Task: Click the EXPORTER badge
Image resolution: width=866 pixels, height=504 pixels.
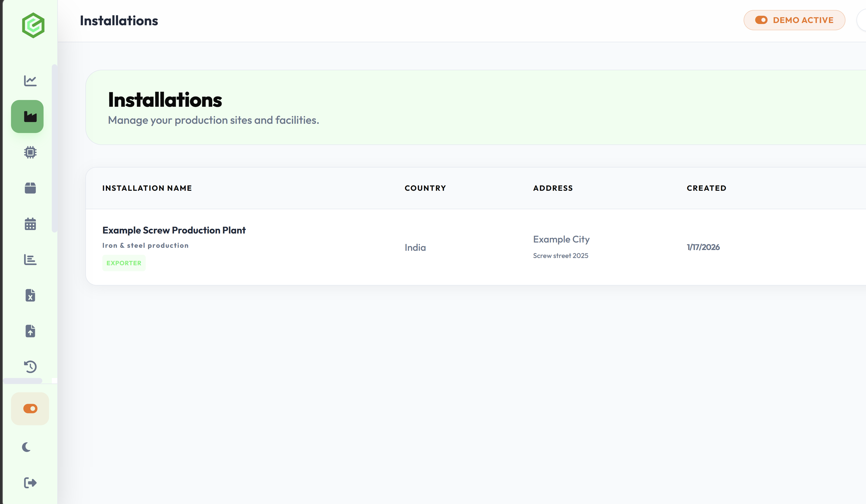Action: [124, 263]
